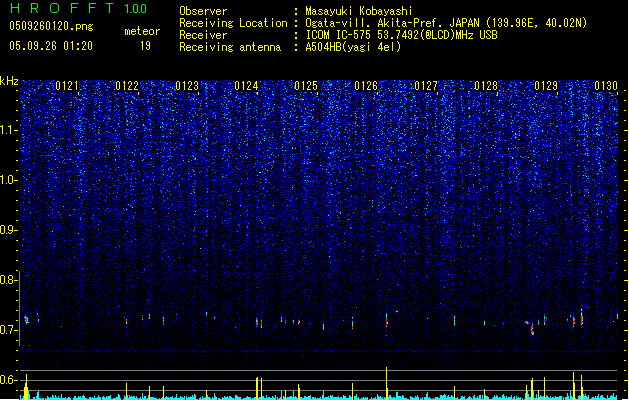Image resolution: width=629 pixels, height=400 pixels.
Task: Click the 0122 time marker
Action: click(127, 86)
